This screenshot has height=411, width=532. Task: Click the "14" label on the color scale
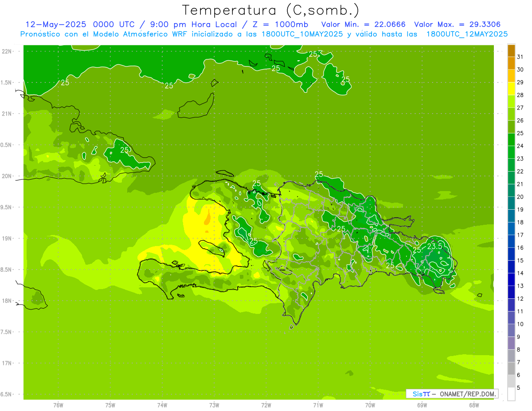click(520, 273)
